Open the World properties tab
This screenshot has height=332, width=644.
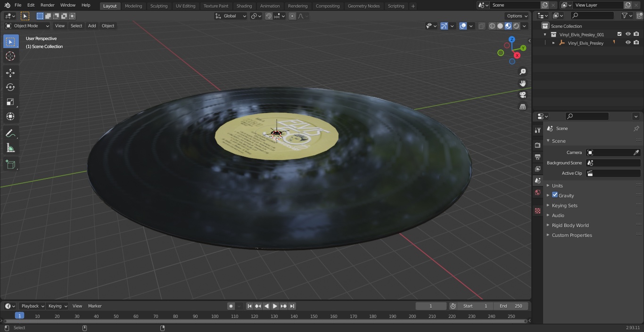pyautogui.click(x=537, y=192)
